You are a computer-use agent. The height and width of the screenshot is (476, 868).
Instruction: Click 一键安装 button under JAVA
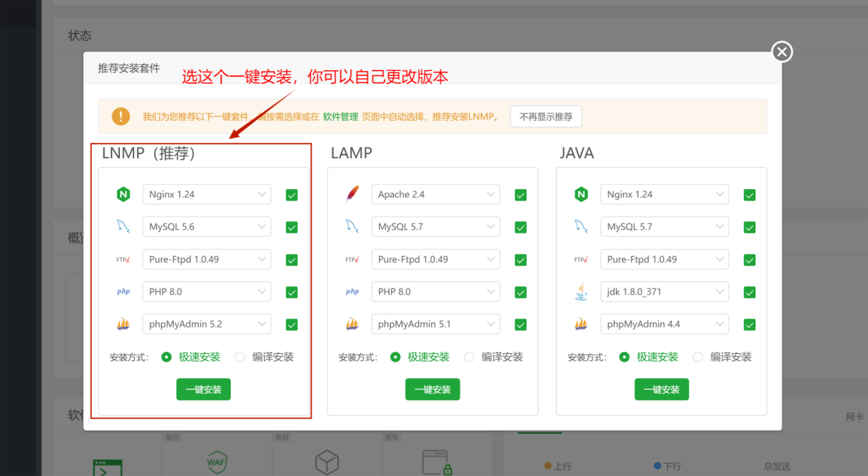point(661,390)
